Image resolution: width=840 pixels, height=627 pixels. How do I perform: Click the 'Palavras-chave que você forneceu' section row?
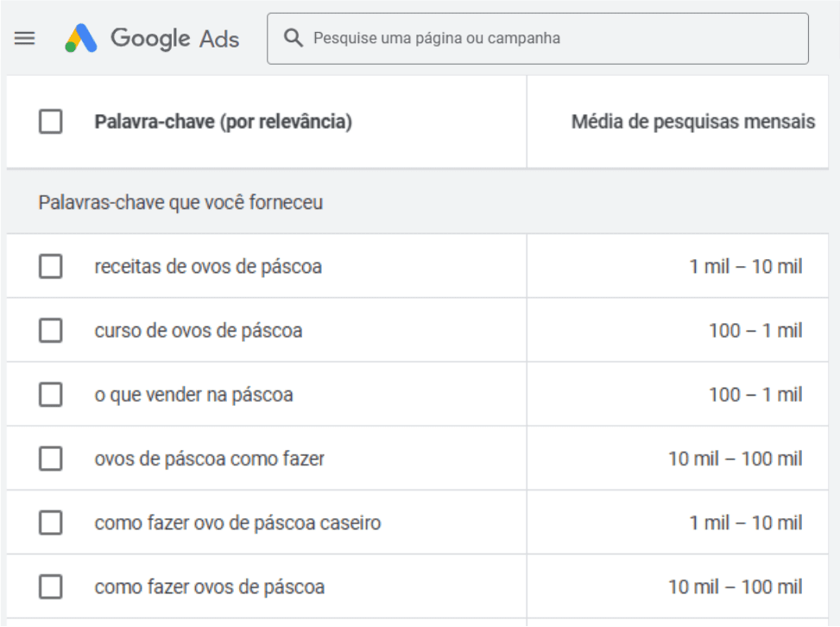click(x=180, y=202)
